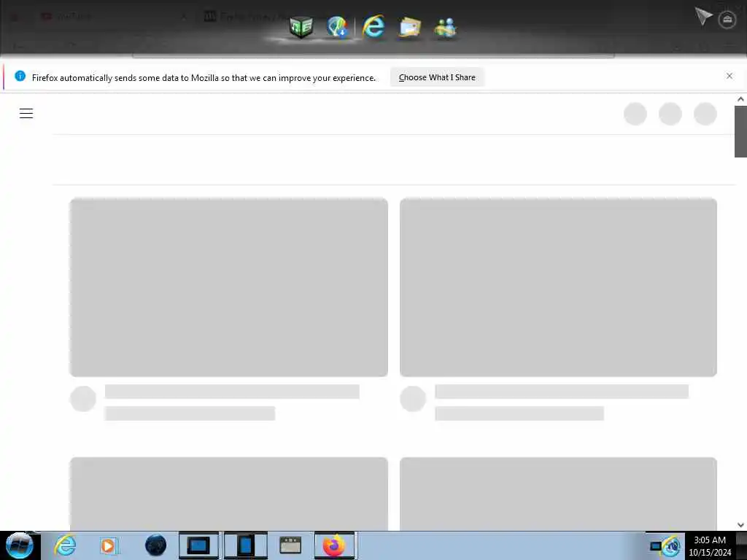
Task: Click the Show Desktop strip beside the clock
Action: point(741,545)
